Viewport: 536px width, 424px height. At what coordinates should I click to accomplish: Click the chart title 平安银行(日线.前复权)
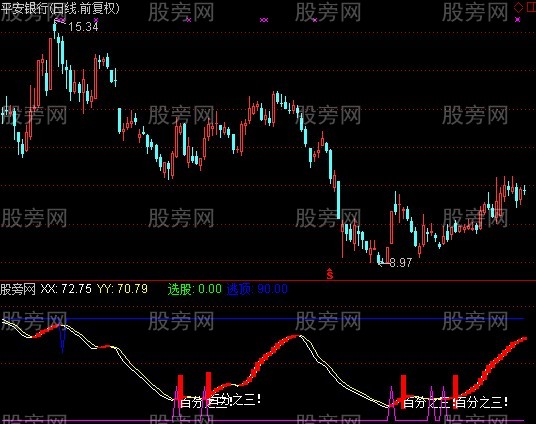60,8
